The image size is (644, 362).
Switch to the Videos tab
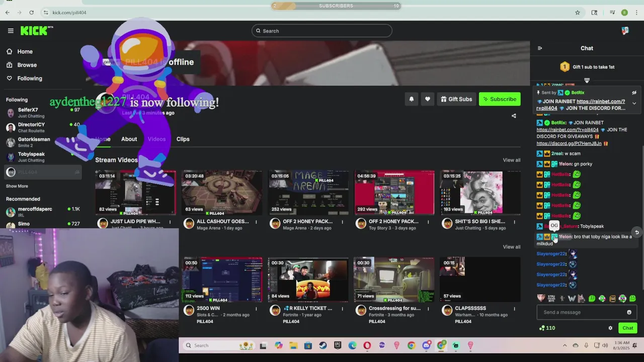tap(156, 139)
